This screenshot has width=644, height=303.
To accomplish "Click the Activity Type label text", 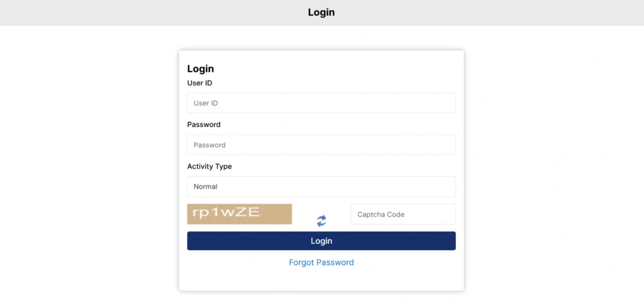I will point(209,167).
